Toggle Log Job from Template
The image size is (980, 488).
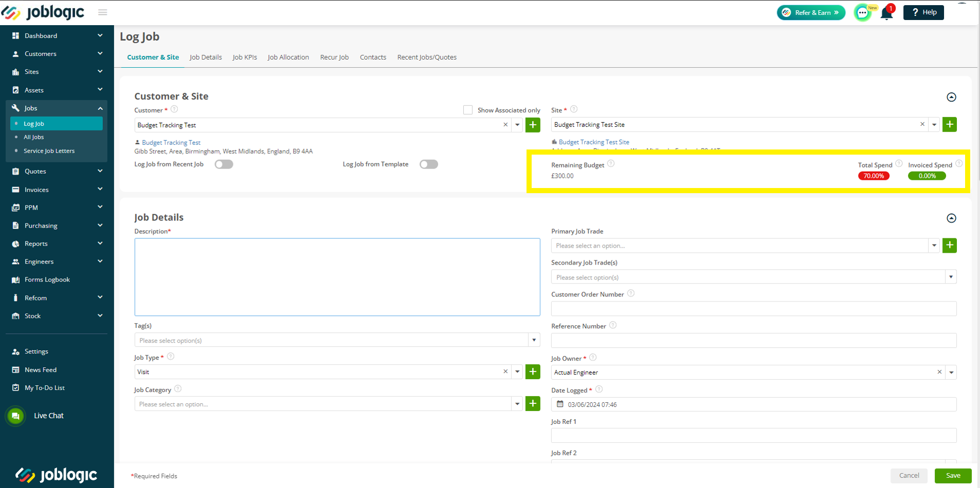point(428,164)
